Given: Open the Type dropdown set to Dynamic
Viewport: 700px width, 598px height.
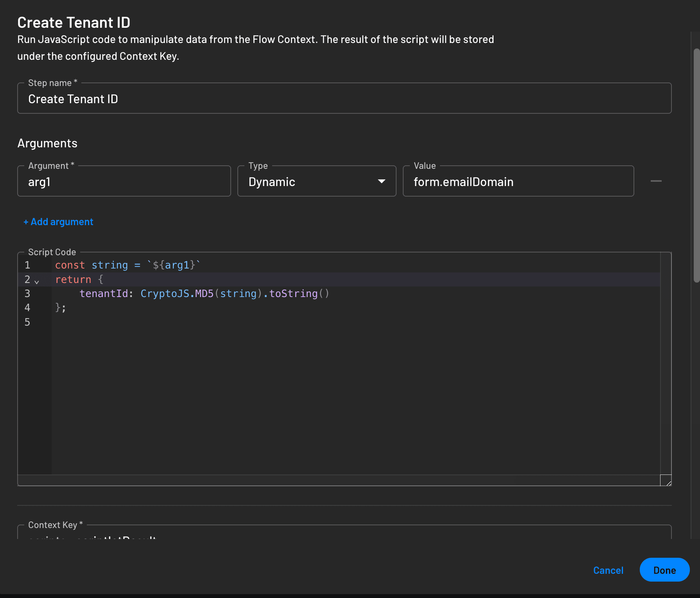Looking at the screenshot, I should 317,181.
